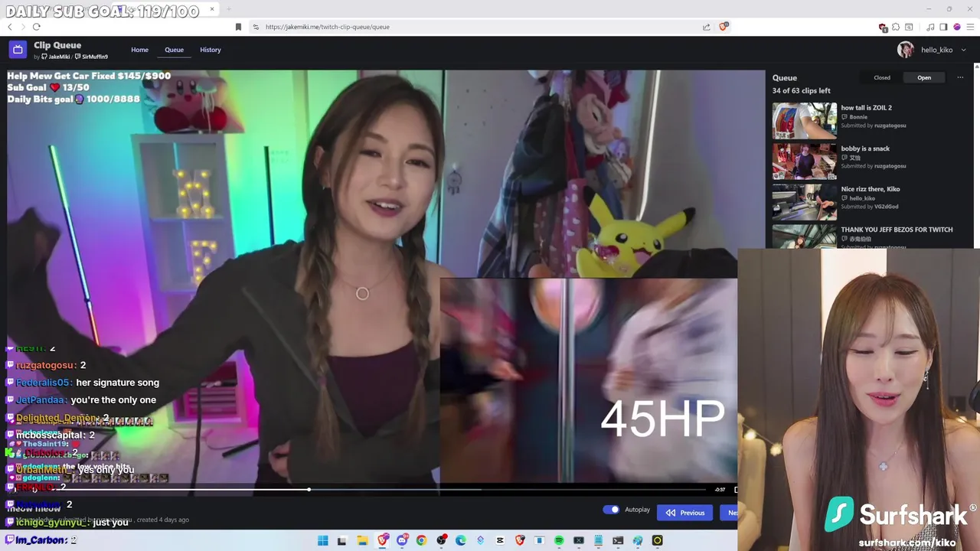
Task: Click '34 of 63 clips left' text
Action: point(801,90)
